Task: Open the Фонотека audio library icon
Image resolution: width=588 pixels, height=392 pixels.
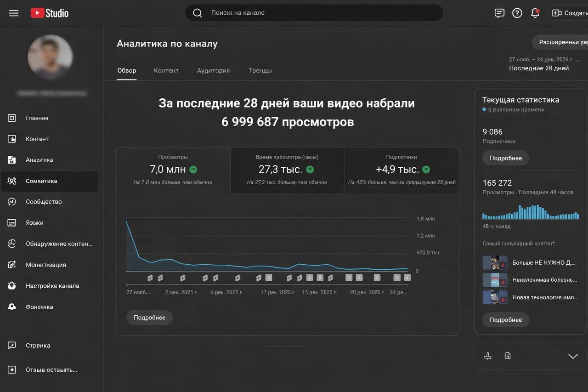Action: pyautogui.click(x=11, y=306)
